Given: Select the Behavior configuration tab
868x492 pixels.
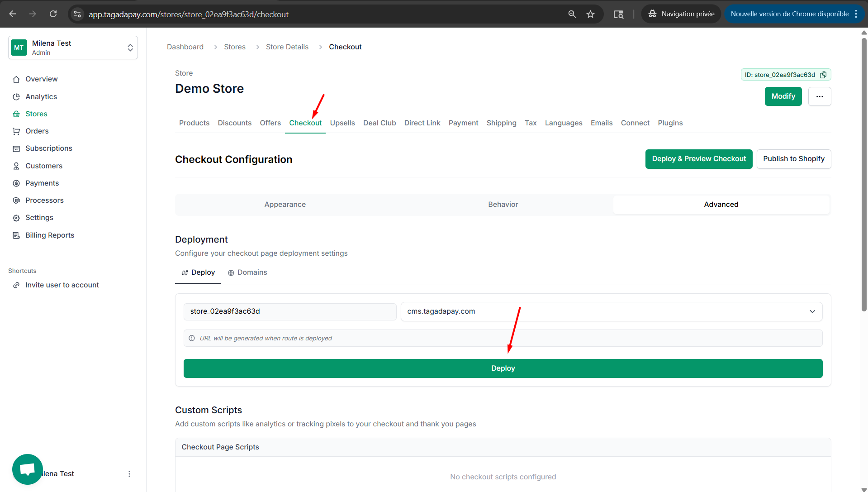Looking at the screenshot, I should [503, 205].
